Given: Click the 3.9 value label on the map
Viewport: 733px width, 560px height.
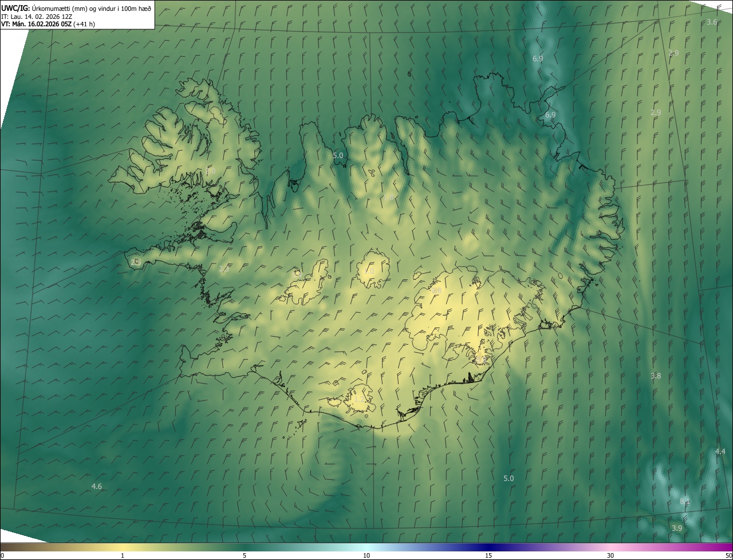Looking at the screenshot, I should coord(677,528).
